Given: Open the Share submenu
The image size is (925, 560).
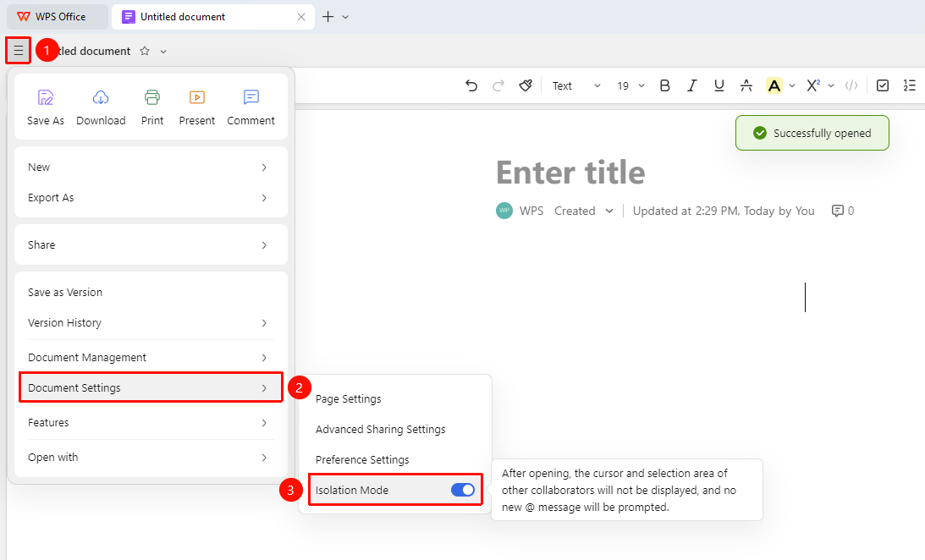Looking at the screenshot, I should point(151,245).
